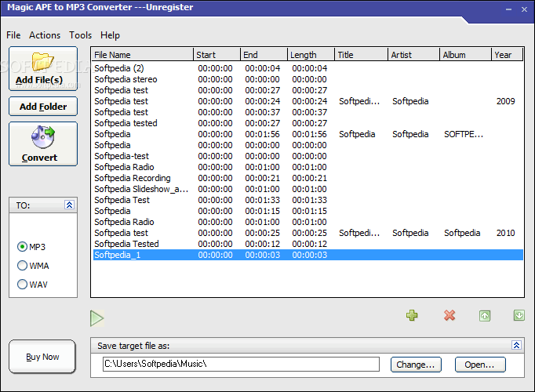Select the Softpedia-test row
The width and height of the screenshot is (535, 392).
click(x=308, y=156)
